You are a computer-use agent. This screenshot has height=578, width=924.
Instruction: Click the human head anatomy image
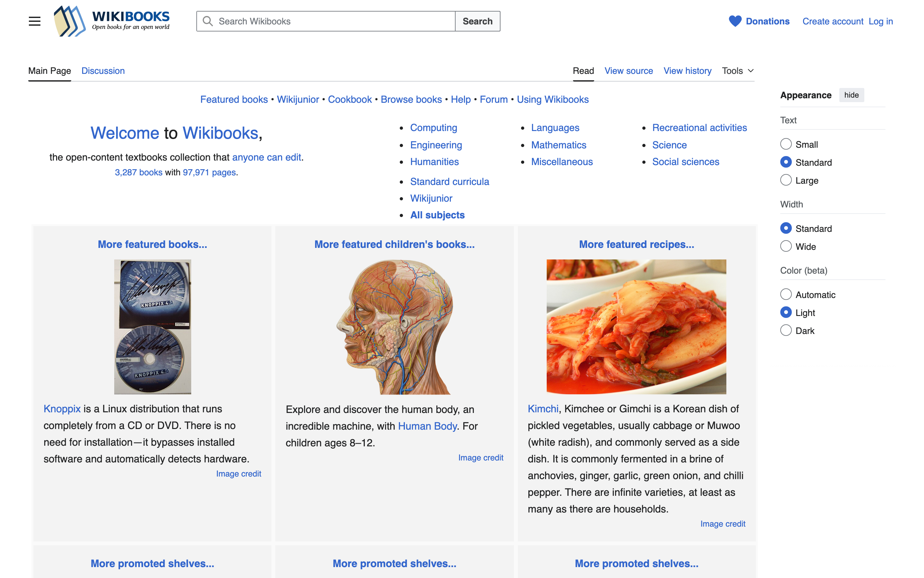[x=394, y=327]
